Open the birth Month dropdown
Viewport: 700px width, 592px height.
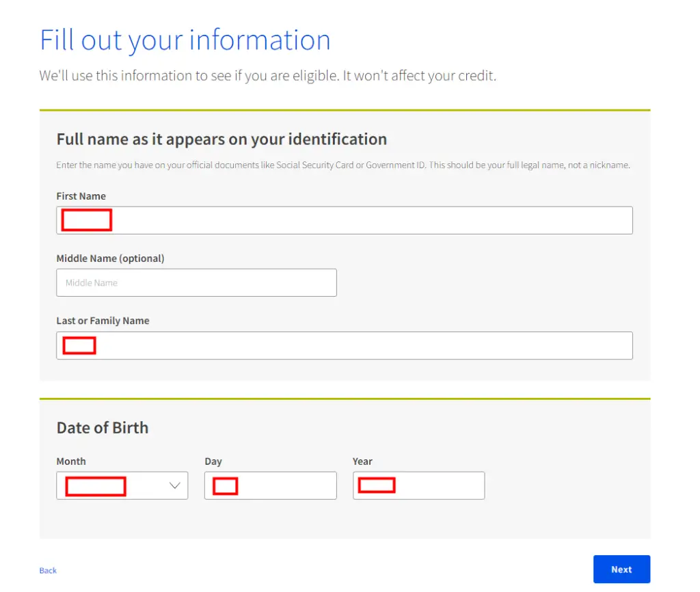point(122,485)
